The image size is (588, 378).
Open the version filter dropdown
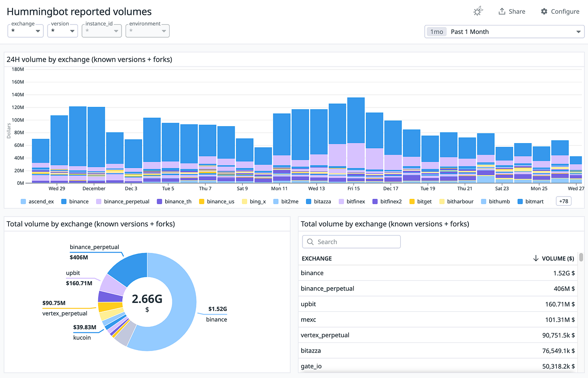point(63,31)
